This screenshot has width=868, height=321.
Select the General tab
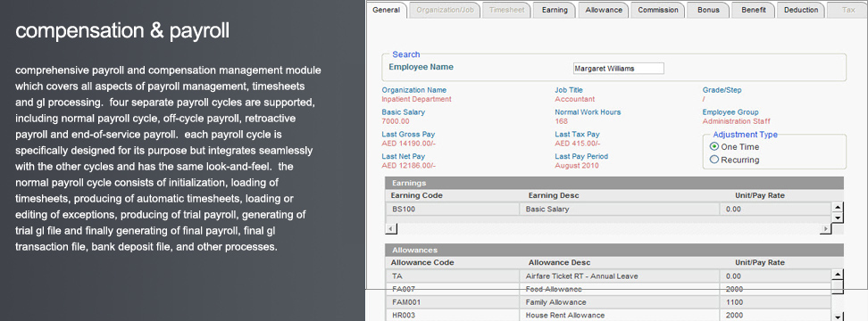(387, 10)
